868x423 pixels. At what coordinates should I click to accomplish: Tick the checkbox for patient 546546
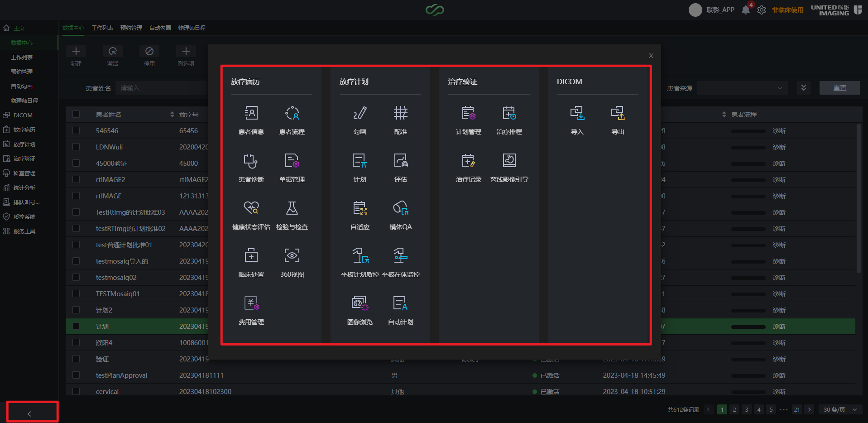(76, 131)
